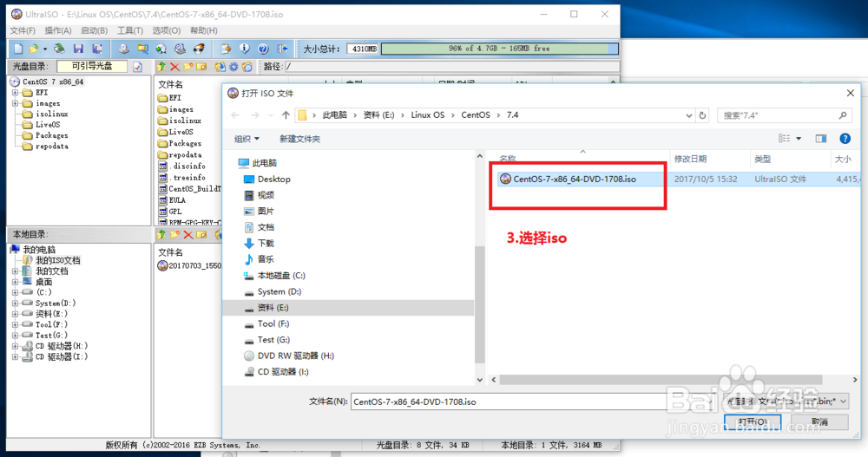Click the Up one level arrow in dialog

(x=286, y=115)
